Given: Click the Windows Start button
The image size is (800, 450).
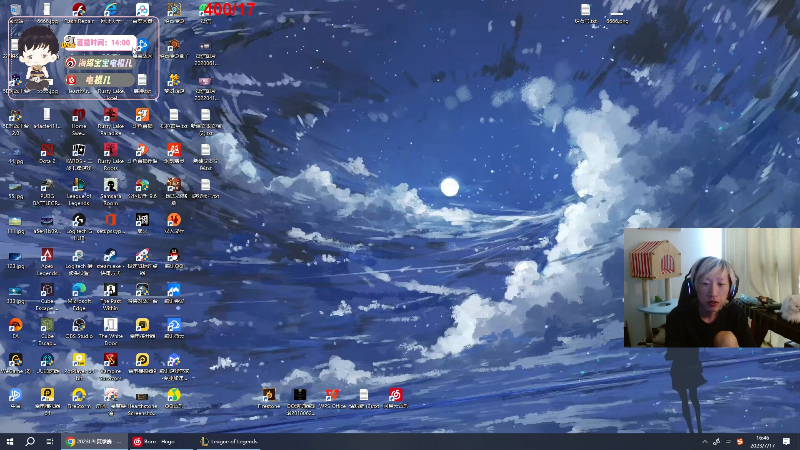Looking at the screenshot, I should pyautogui.click(x=10, y=441).
